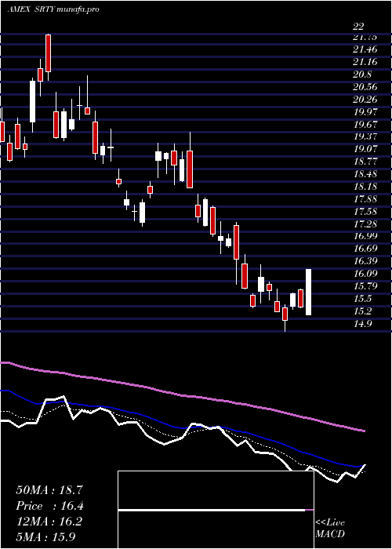The width and height of the screenshot is (392, 549).
Task: Click the 16.99 price axis label
Action: pyautogui.click(x=365, y=236)
